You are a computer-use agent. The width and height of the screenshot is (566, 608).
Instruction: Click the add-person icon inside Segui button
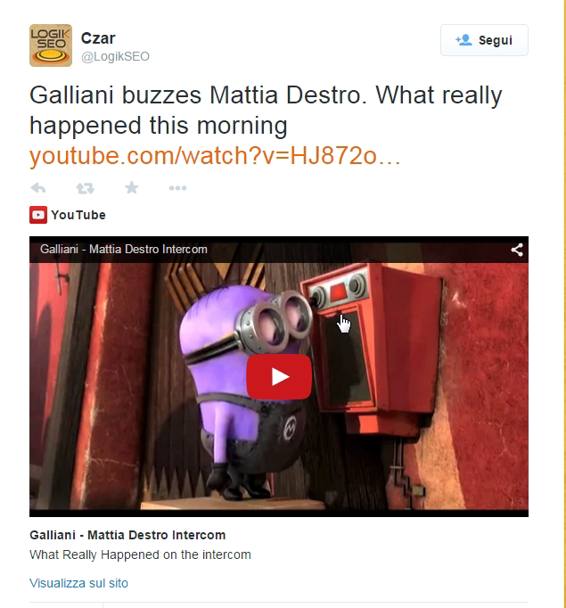click(x=464, y=40)
